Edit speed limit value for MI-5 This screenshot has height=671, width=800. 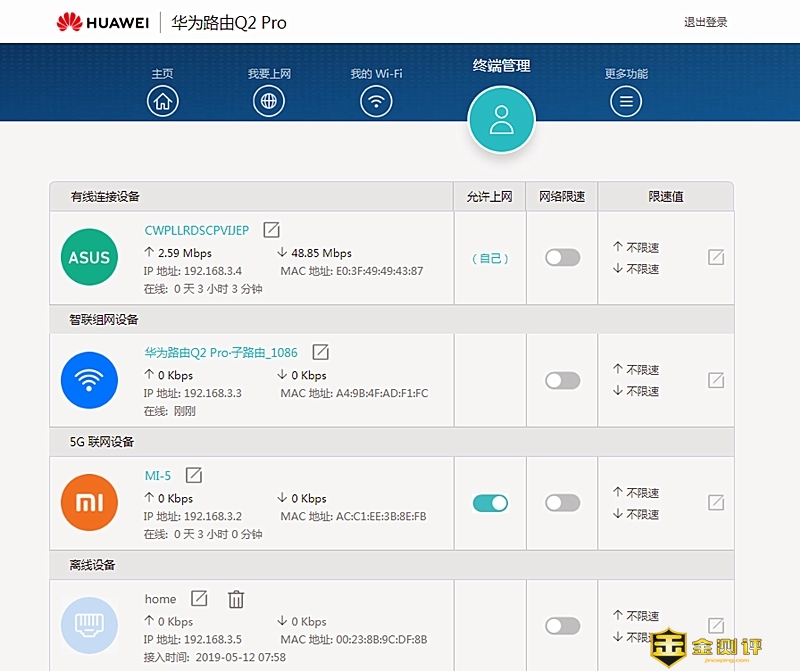(x=715, y=503)
